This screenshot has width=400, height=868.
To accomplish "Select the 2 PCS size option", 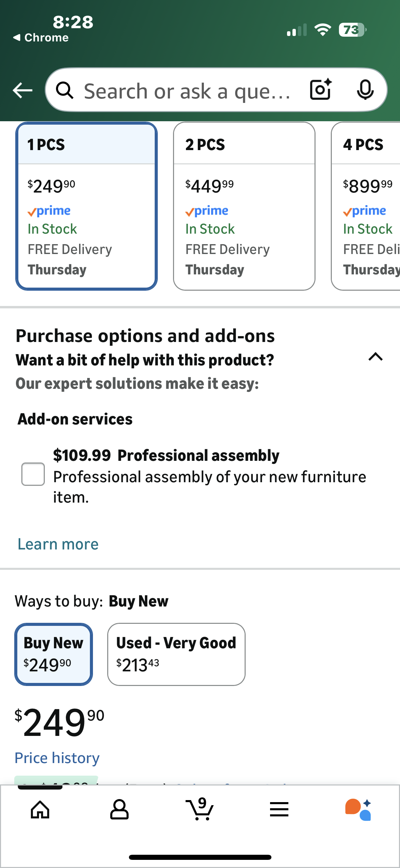I will (x=244, y=206).
